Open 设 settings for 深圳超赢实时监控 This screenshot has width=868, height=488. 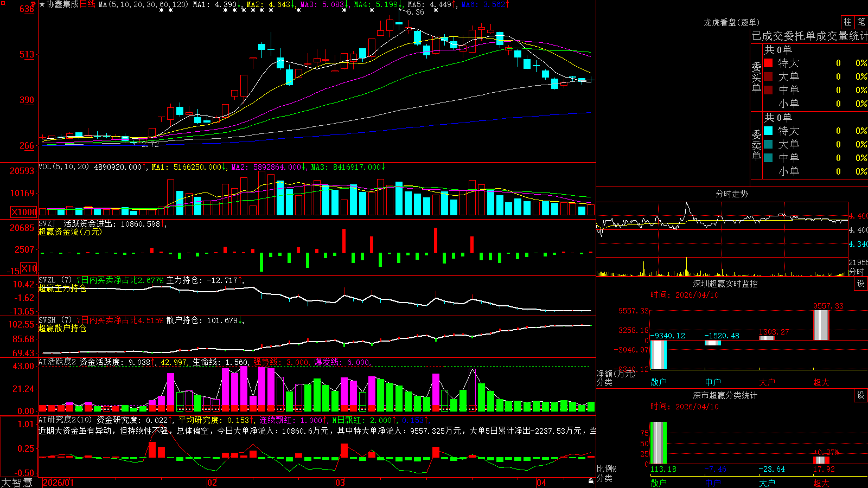coord(861,284)
